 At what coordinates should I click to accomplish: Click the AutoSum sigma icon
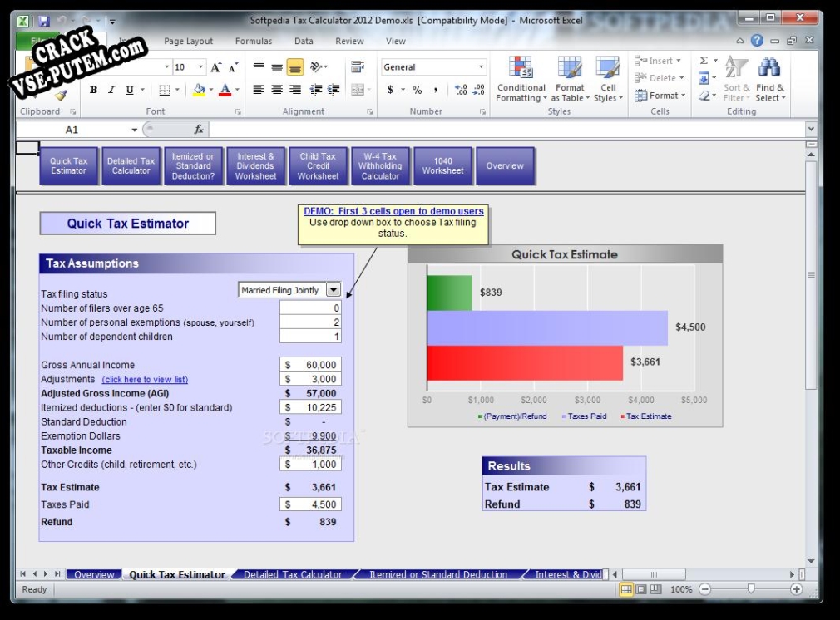704,61
